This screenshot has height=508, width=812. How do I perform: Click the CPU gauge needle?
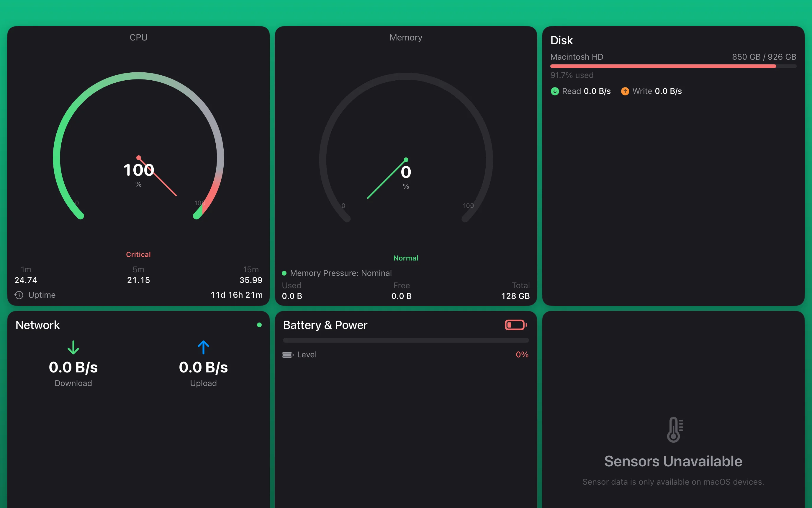click(x=157, y=176)
